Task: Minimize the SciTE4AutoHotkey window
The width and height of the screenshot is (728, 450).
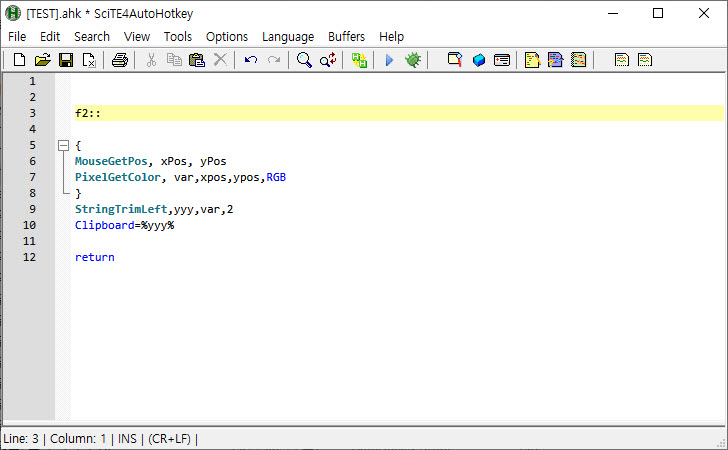Action: tap(613, 13)
